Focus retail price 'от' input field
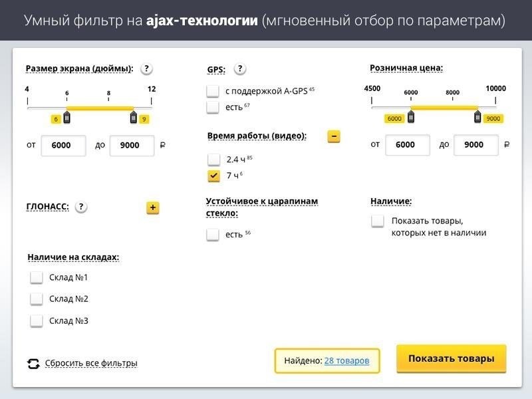532x399 pixels. [x=408, y=145]
